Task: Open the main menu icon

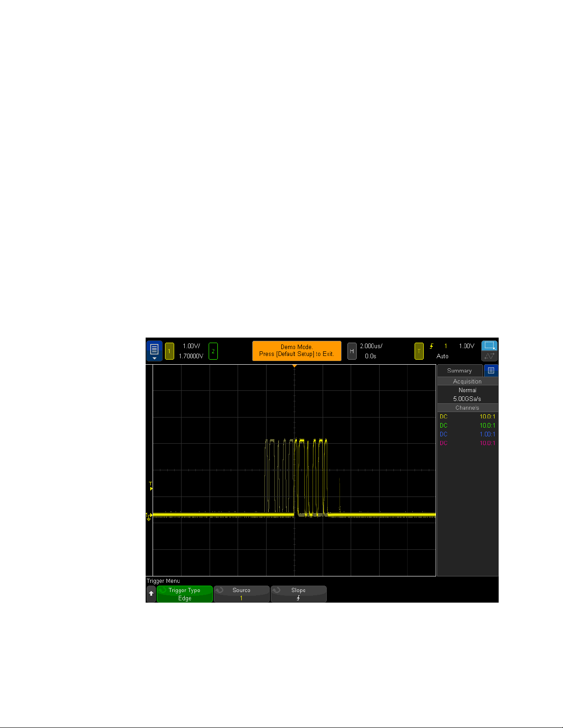Action: (154, 351)
